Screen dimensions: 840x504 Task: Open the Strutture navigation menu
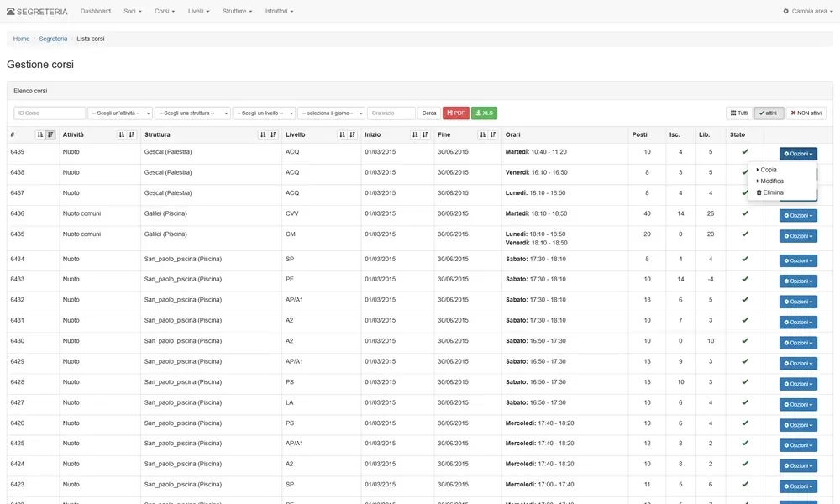click(x=238, y=11)
